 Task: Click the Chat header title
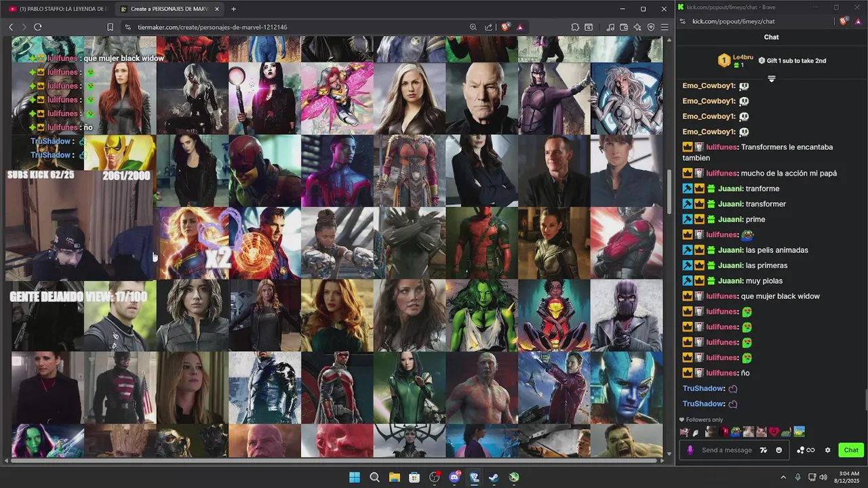(771, 37)
